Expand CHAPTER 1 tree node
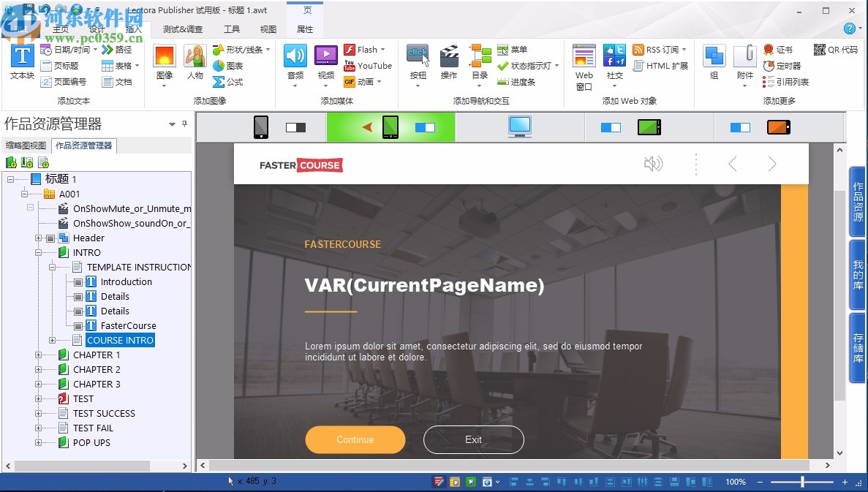The height and width of the screenshot is (492, 868). (x=38, y=355)
